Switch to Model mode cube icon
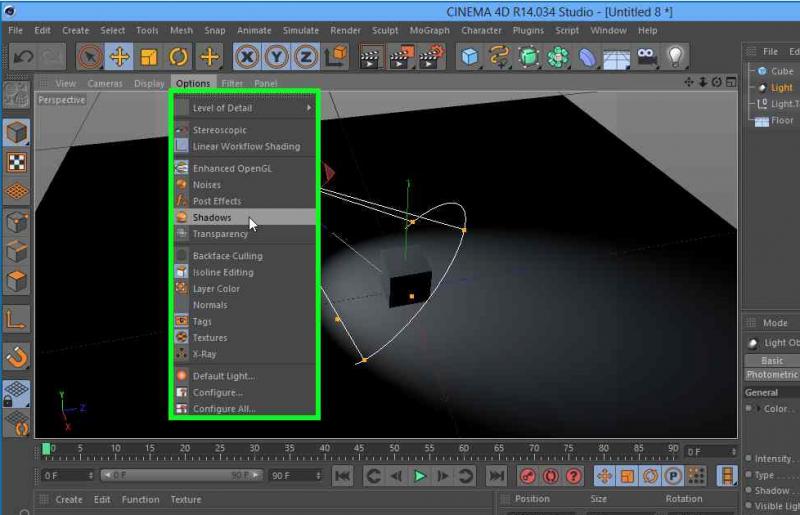Image resolution: width=800 pixels, height=515 pixels. tap(17, 133)
